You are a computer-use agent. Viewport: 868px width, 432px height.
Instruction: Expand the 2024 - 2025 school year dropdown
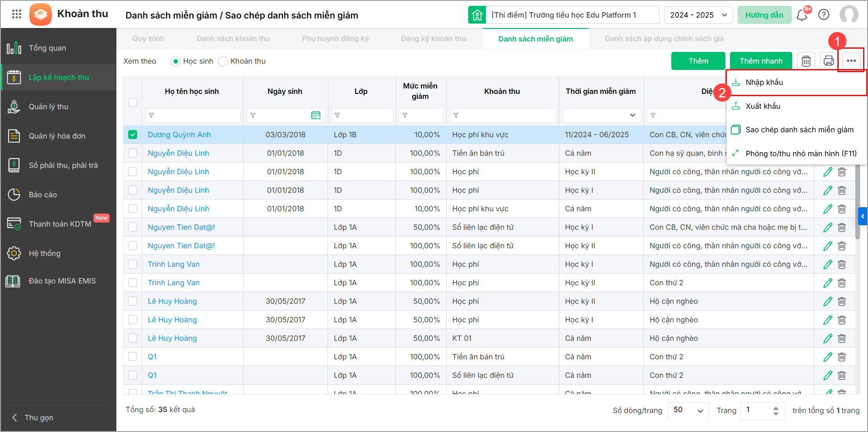(698, 15)
